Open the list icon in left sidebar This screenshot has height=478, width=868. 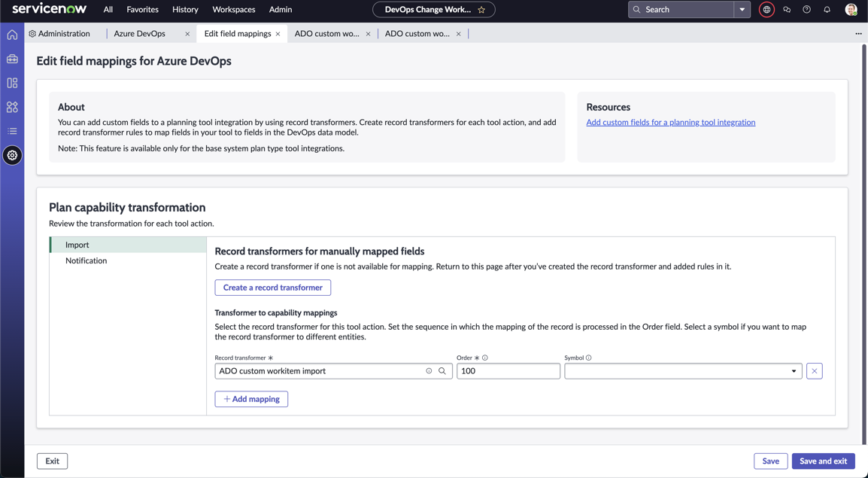12,131
